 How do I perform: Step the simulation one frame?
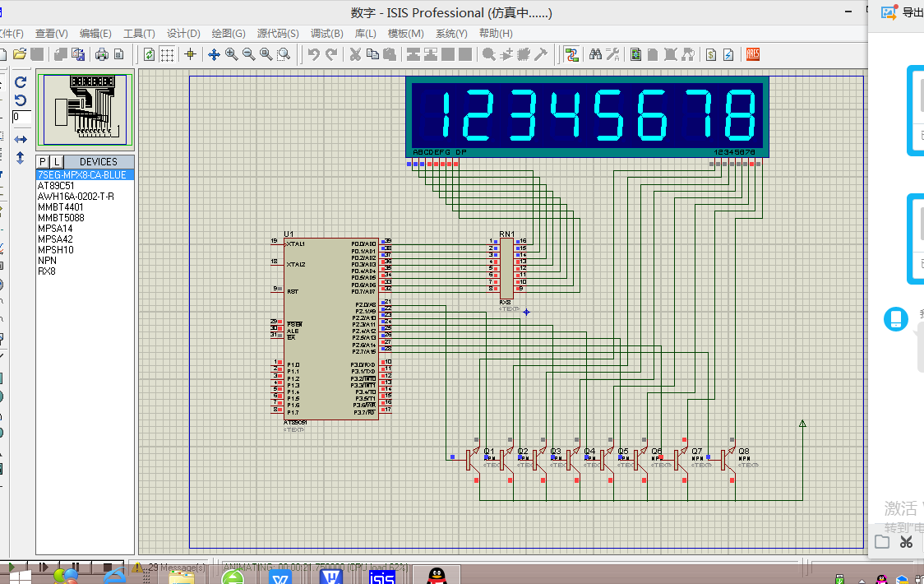click(43, 568)
